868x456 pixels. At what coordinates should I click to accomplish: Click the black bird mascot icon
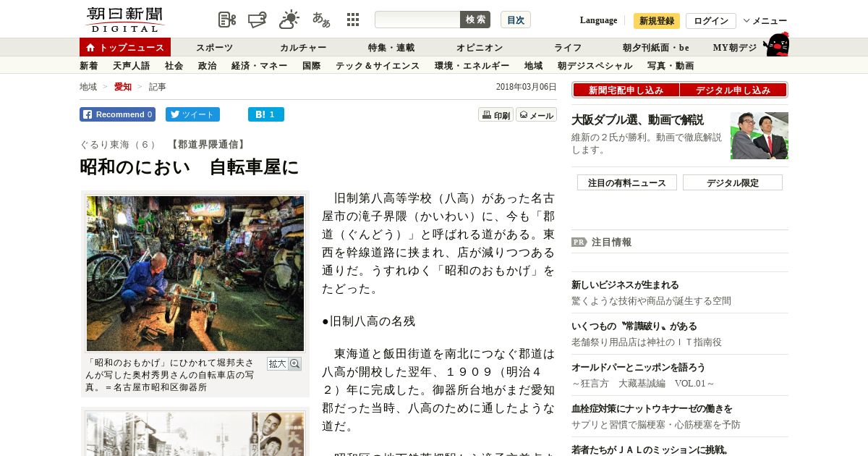(x=777, y=44)
